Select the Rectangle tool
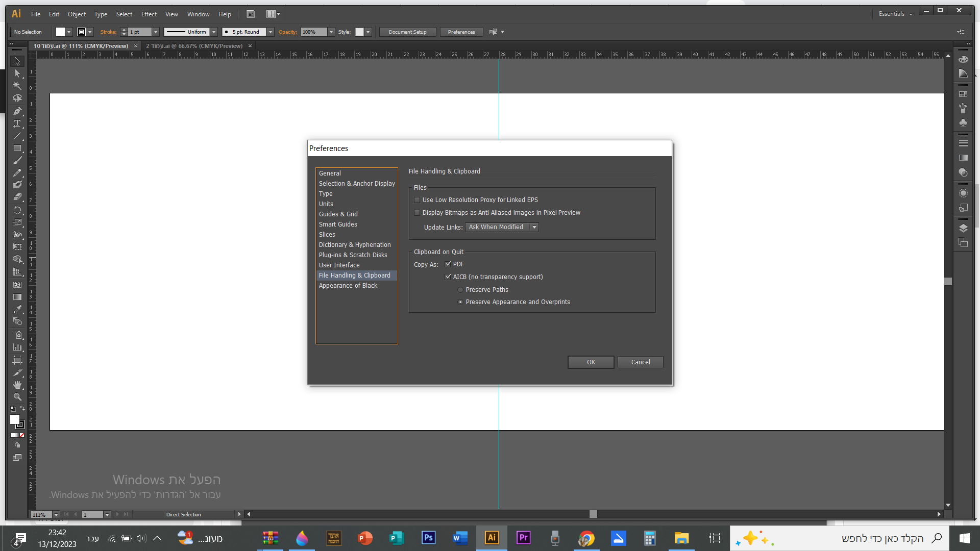Screen dimensions: 980x551 (x=17, y=148)
